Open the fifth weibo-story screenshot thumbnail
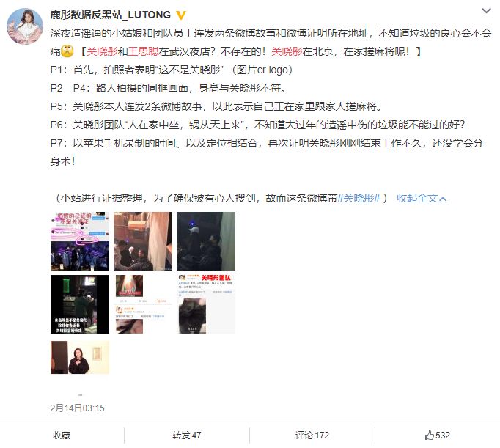Viewport: 500px width, 448px height. [x=143, y=304]
